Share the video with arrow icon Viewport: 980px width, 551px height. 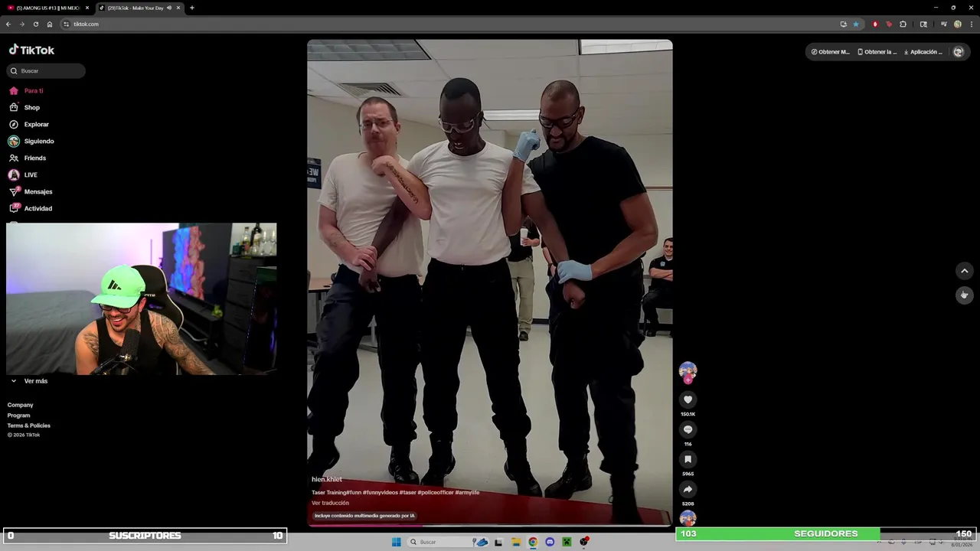[x=688, y=489]
